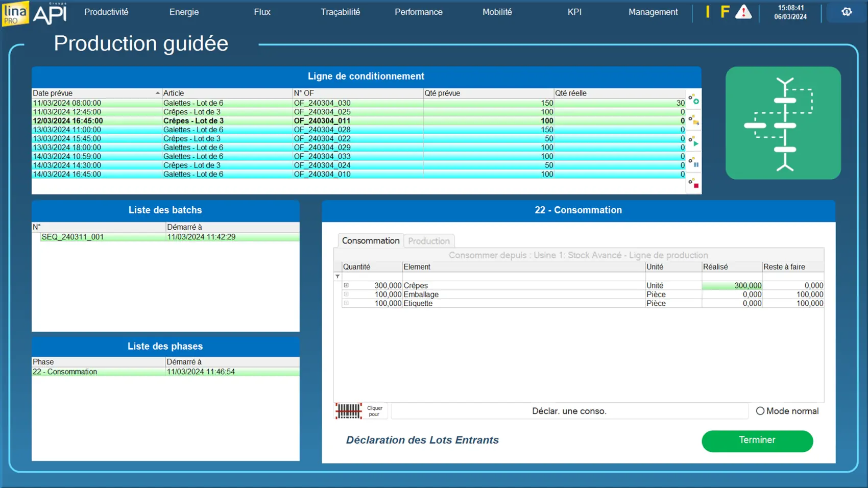Click the green process flow diagram tile
This screenshot has height=488, width=868.
click(x=783, y=123)
